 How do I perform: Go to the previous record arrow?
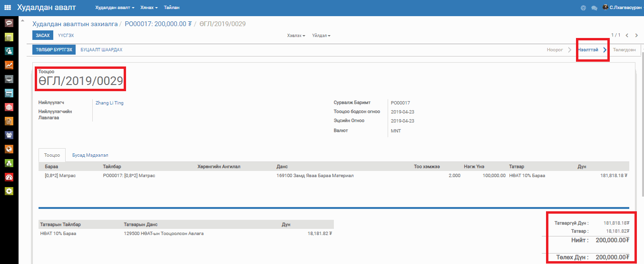coord(627,35)
